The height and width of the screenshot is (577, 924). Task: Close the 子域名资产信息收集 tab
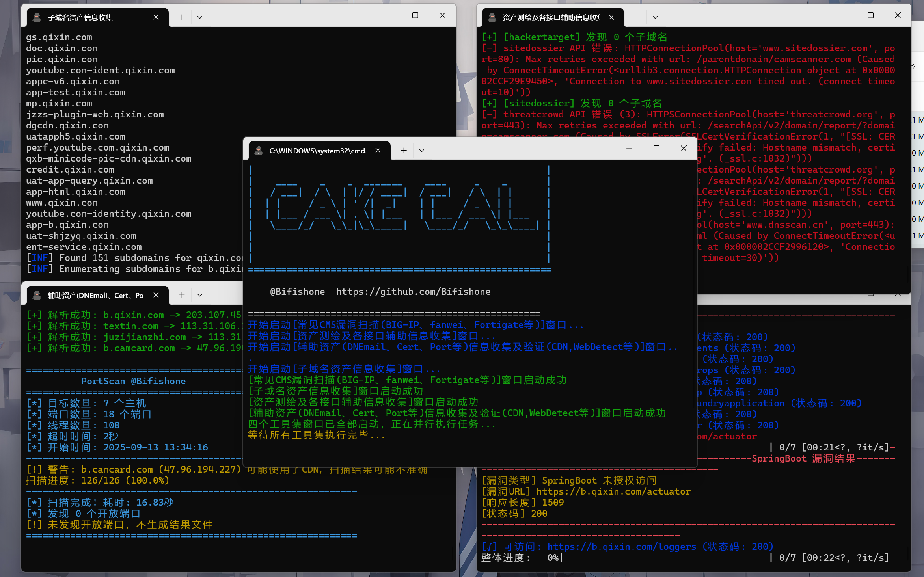click(x=156, y=17)
